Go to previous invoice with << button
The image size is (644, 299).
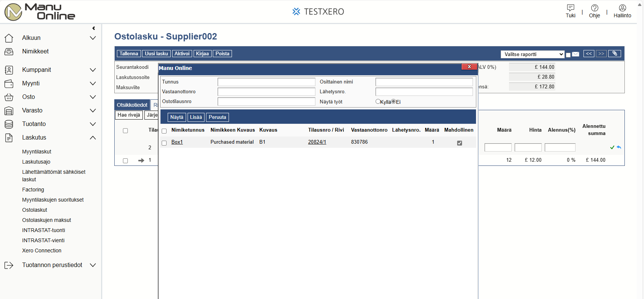(589, 54)
